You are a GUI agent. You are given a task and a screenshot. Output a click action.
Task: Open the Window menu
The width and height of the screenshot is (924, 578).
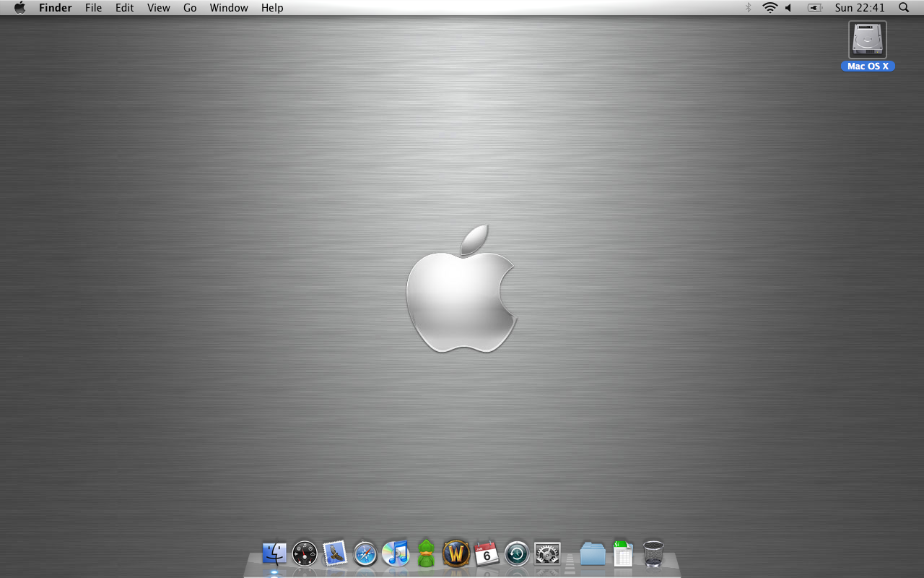(229, 8)
